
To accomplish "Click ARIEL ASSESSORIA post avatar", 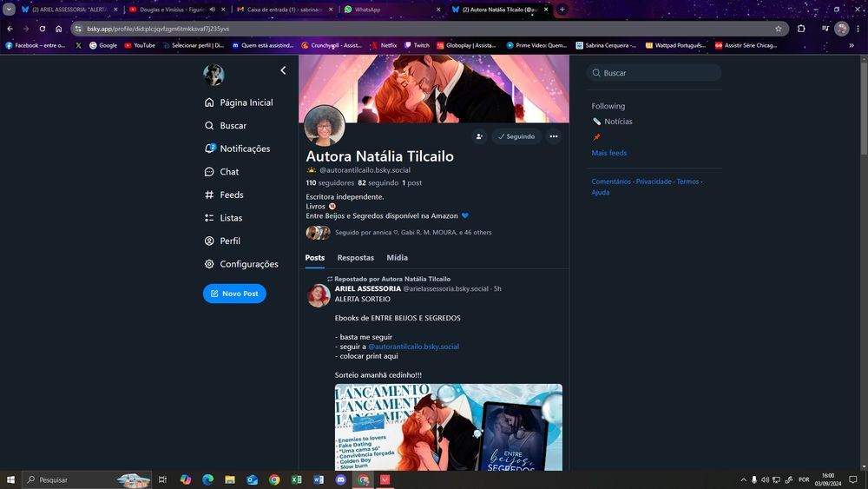I will (x=319, y=295).
